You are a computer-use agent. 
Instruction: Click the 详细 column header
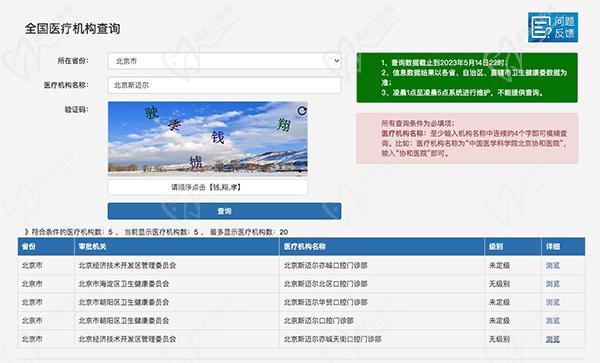pyautogui.click(x=563, y=247)
